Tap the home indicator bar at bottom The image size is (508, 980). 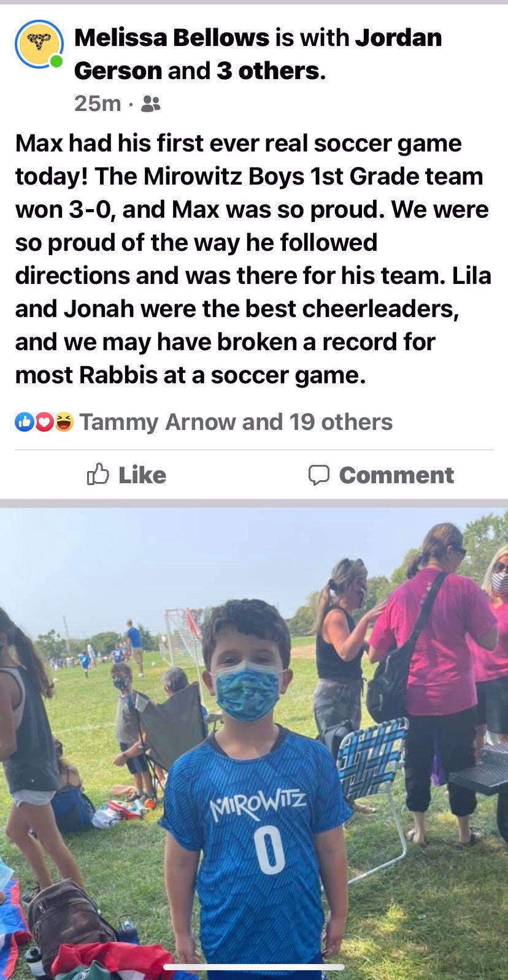(254, 967)
